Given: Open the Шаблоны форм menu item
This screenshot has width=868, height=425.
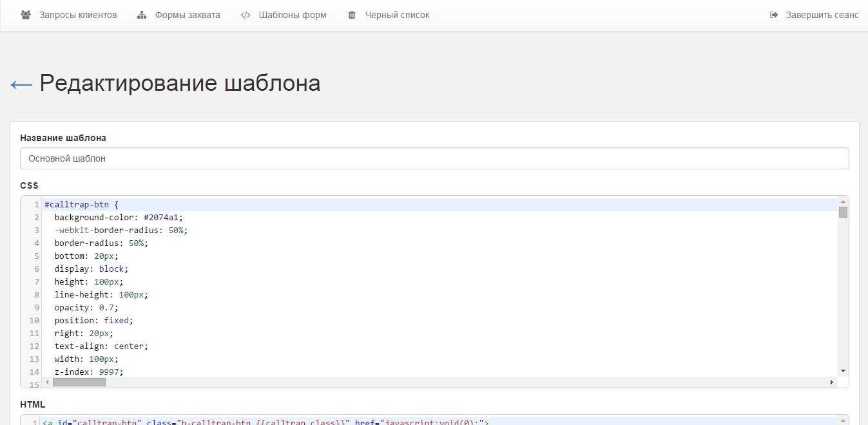Looking at the screenshot, I should (x=292, y=15).
